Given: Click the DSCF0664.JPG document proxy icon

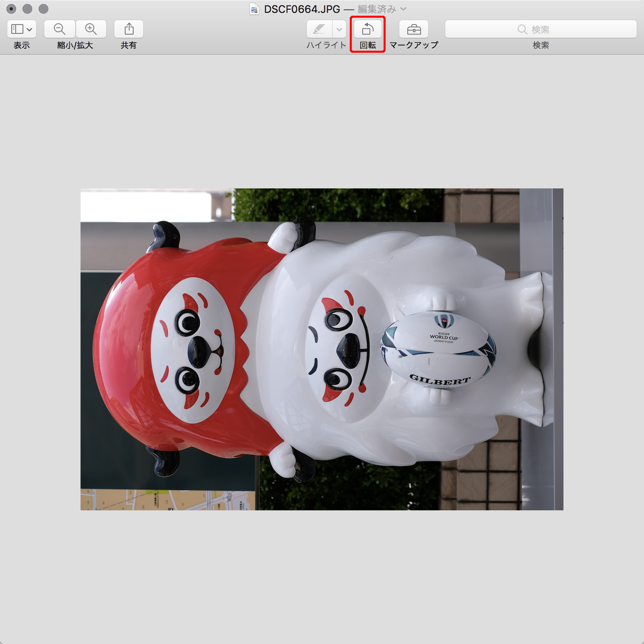Looking at the screenshot, I should (254, 9).
